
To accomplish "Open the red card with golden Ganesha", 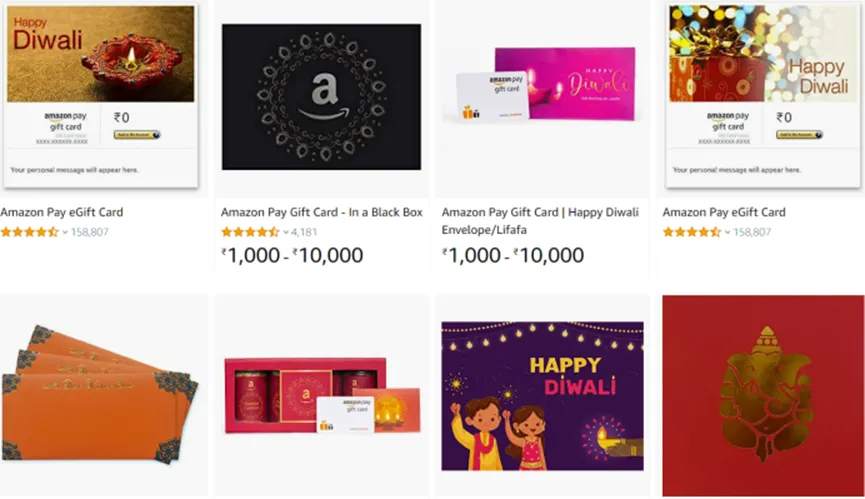I will pyautogui.click(x=763, y=396).
